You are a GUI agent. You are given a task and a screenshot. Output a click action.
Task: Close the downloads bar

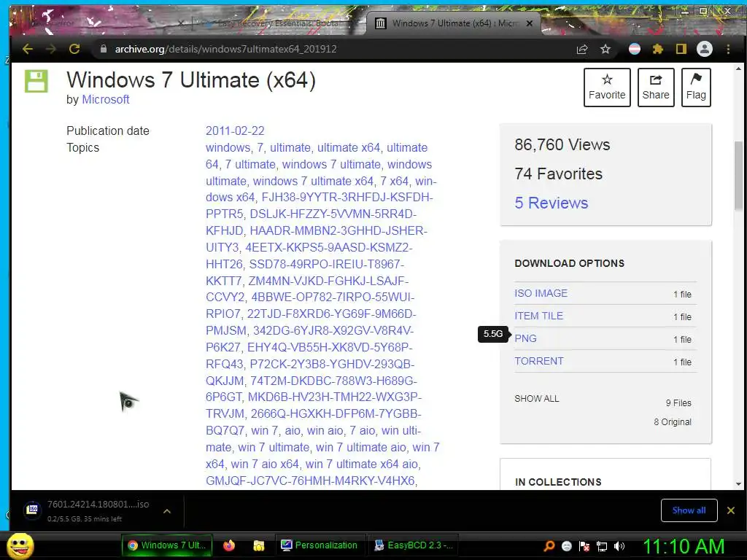click(x=731, y=510)
